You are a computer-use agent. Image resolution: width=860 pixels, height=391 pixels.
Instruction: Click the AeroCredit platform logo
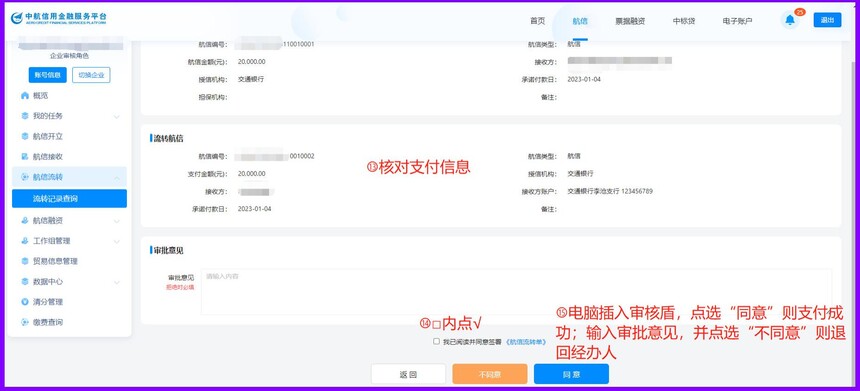[x=59, y=18]
